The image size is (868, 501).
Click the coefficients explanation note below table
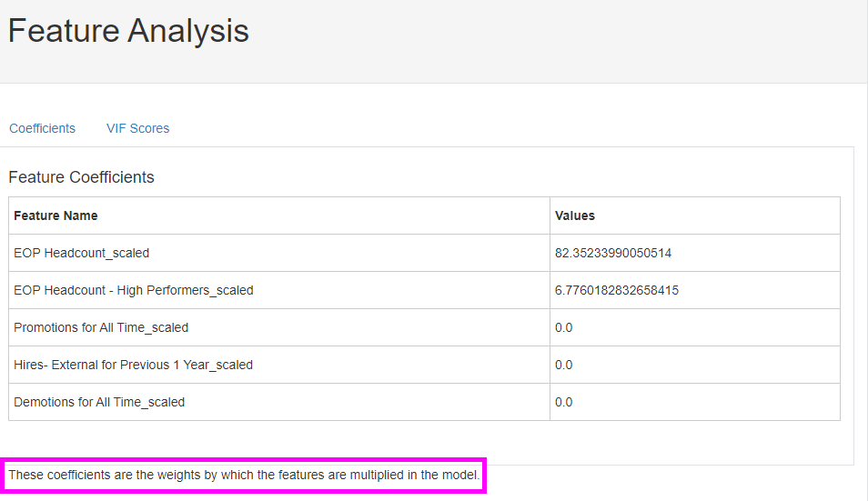point(244,476)
